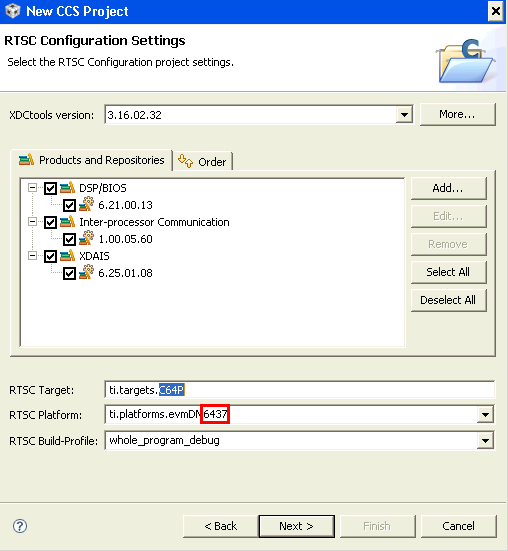The height and width of the screenshot is (551, 508).
Task: Click the XDAIS product library icon
Action: [x=67, y=255]
